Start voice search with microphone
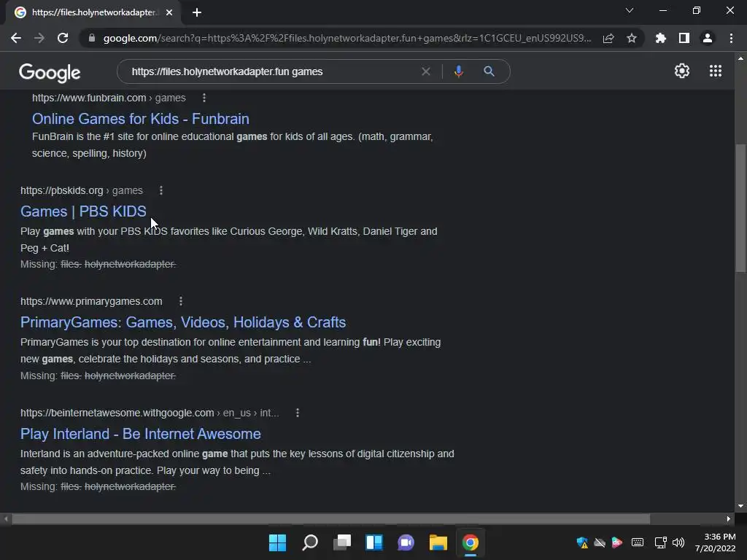The image size is (747, 560). (x=458, y=71)
